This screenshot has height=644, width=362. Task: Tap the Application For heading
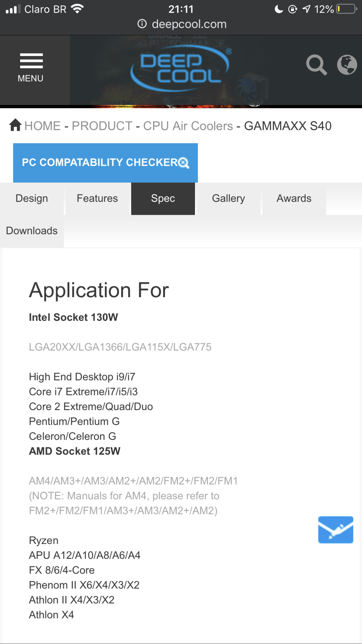pos(99,290)
